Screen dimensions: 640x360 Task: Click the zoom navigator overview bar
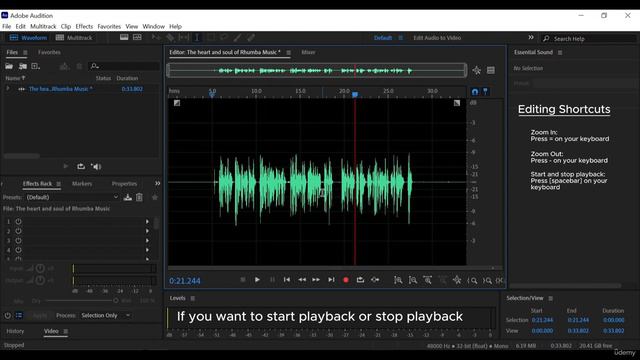317,71
